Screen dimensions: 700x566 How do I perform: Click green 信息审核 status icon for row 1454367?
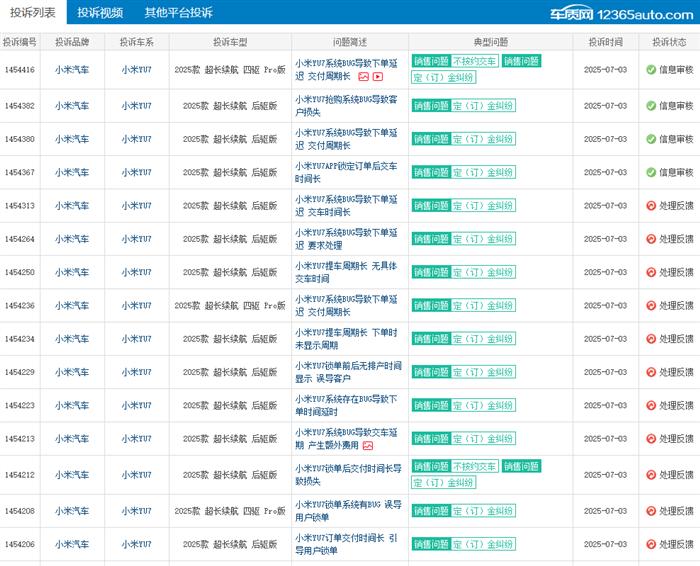pos(651,172)
